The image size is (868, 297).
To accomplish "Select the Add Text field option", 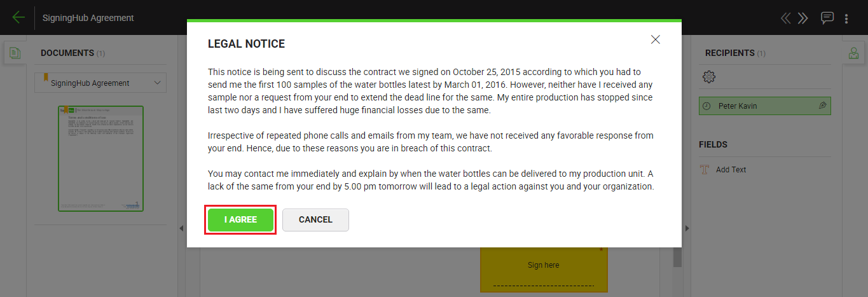I will (731, 170).
